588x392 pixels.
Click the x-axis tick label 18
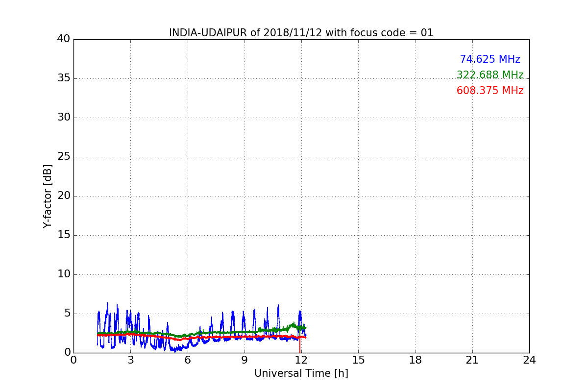pyautogui.click(x=415, y=360)
